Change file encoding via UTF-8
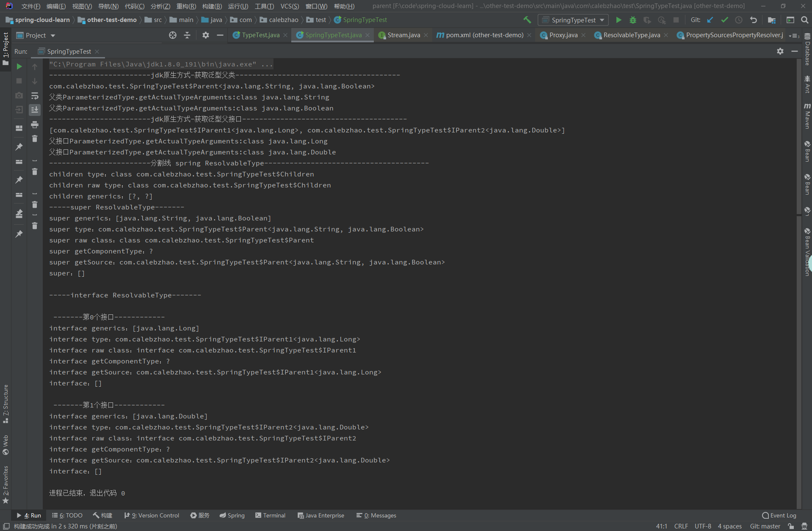 [703, 526]
